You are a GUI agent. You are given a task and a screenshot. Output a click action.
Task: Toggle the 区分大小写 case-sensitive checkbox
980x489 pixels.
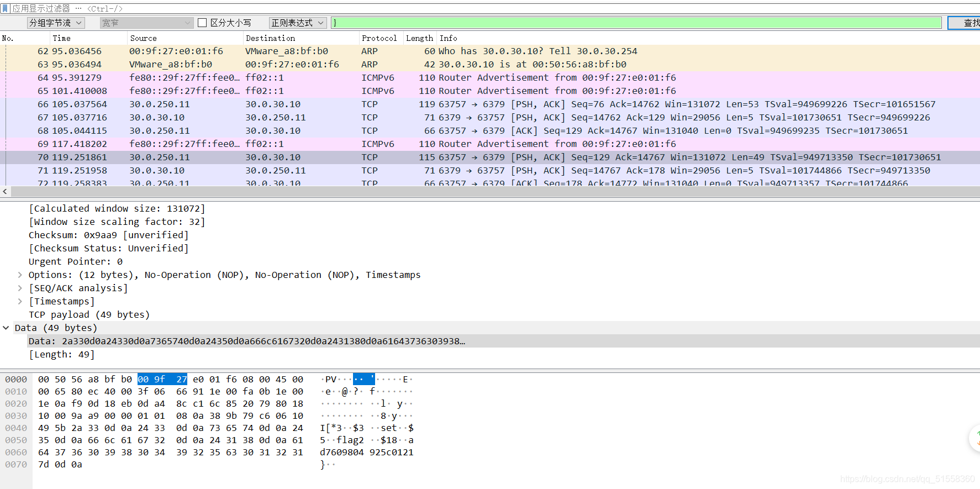click(x=202, y=23)
